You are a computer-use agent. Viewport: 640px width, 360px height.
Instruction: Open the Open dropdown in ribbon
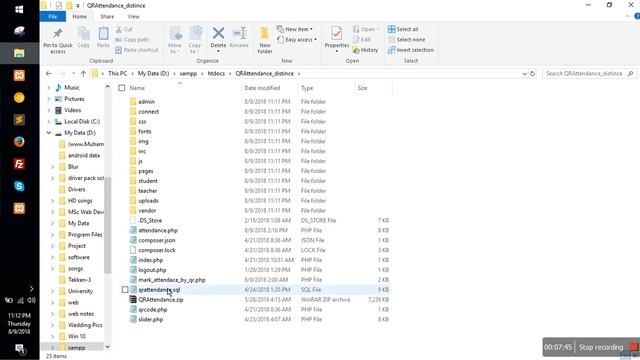point(366,29)
